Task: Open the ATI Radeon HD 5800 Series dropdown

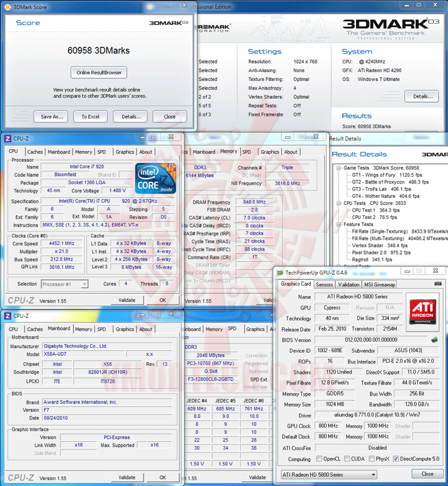Action: coord(329,475)
